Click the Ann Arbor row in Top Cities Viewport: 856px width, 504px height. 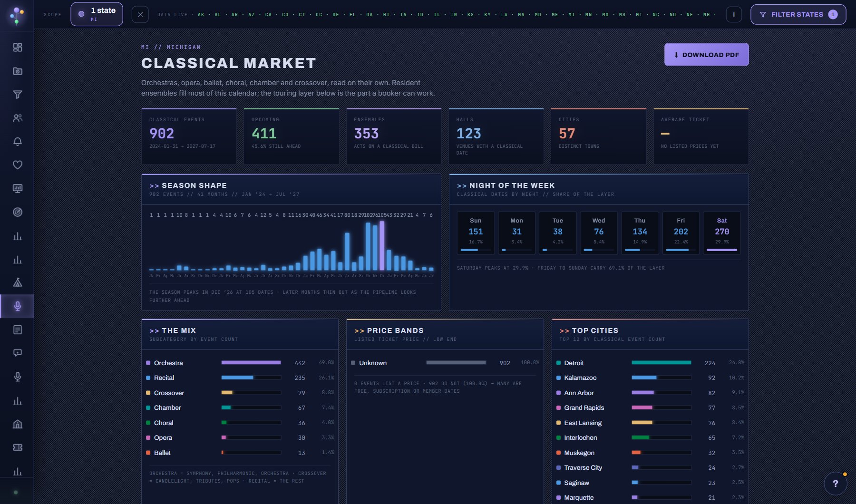[650, 393]
